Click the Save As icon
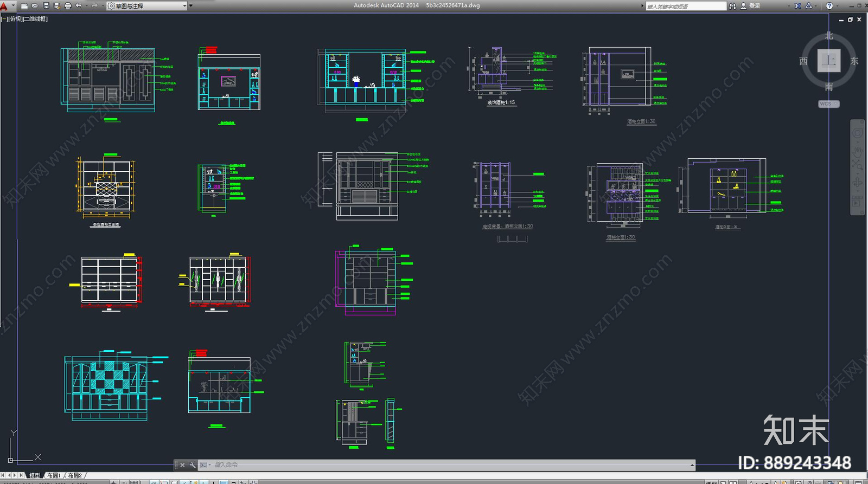The image size is (868, 484). (57, 6)
